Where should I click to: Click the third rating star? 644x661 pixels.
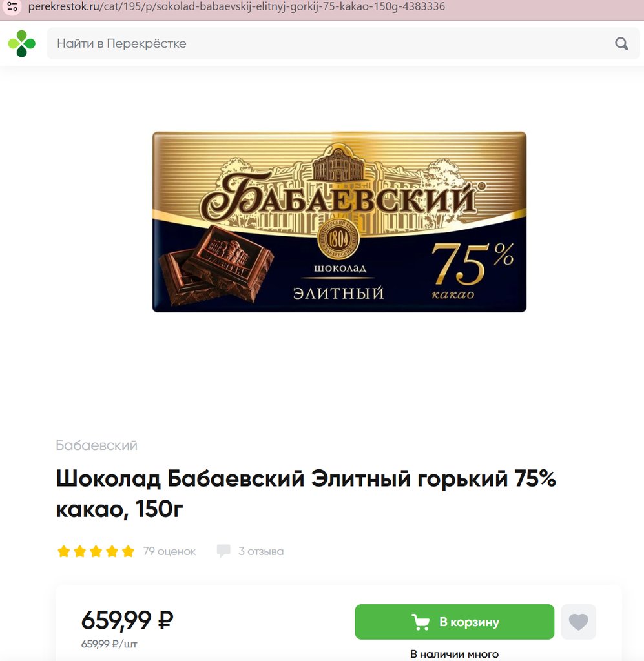tap(96, 551)
